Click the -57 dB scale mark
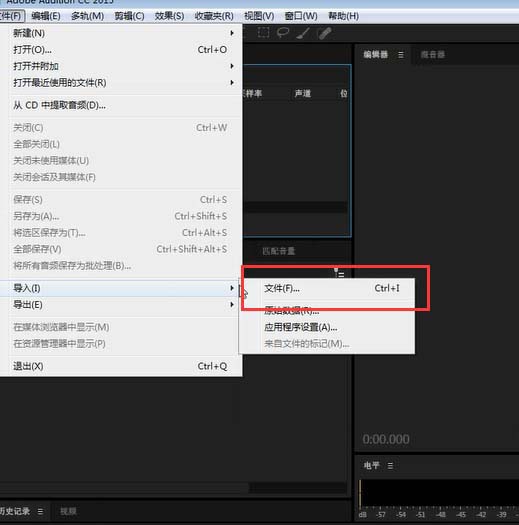 [381, 515]
